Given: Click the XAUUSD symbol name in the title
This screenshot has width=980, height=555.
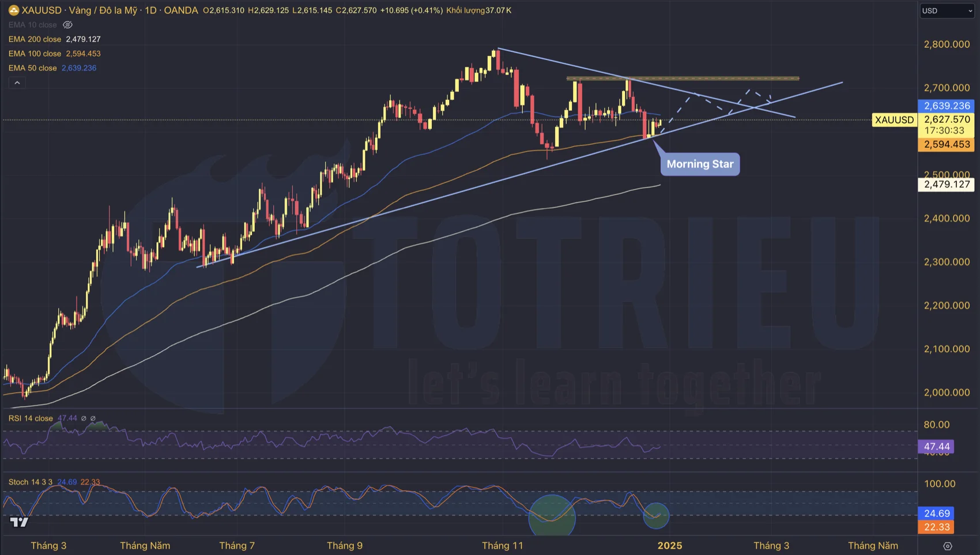Looking at the screenshot, I should click(42, 10).
